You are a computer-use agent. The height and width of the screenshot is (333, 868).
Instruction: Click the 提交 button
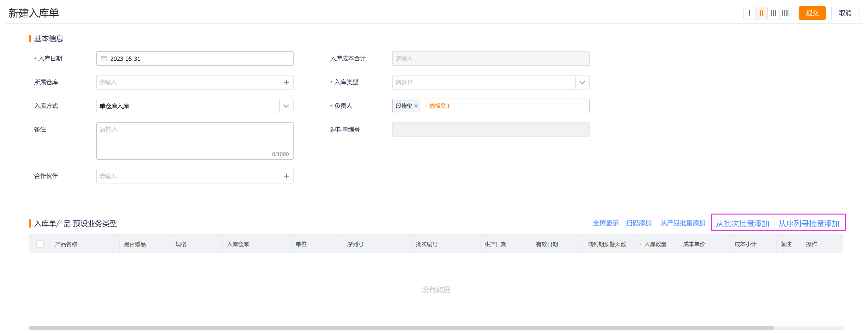coord(812,13)
